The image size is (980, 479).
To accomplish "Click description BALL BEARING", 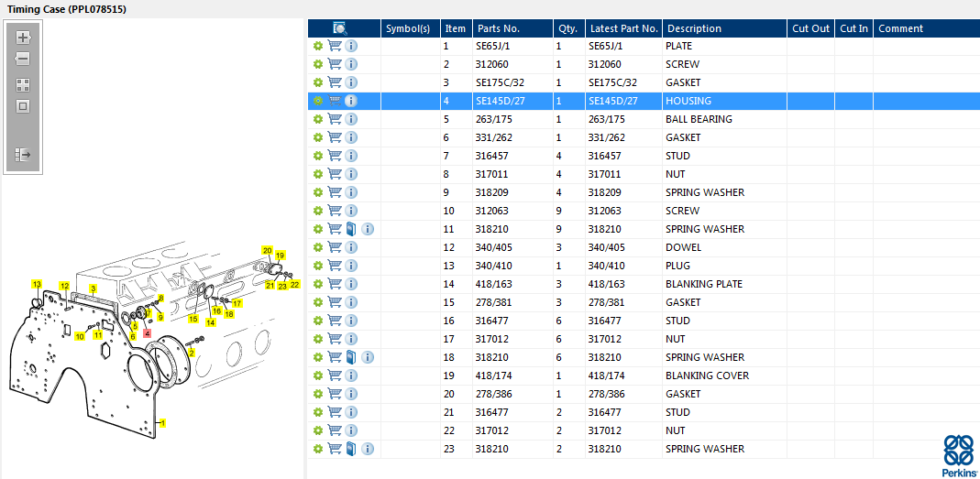I will click(699, 119).
